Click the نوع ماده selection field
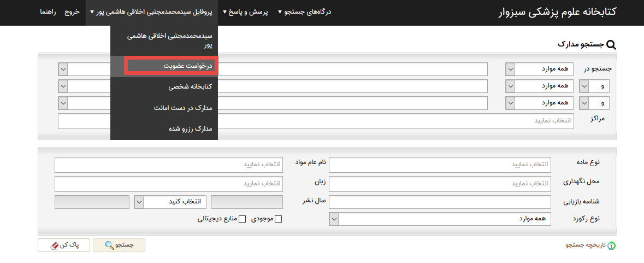The width and height of the screenshot is (644, 263). click(x=440, y=164)
